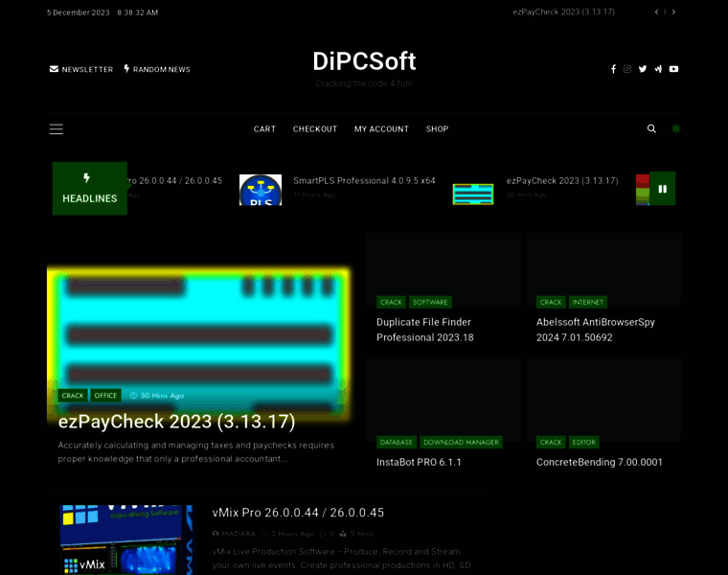Open featured ezPayCheck 2023 (3.13.17) title
This screenshot has height=575, width=728.
177,422
